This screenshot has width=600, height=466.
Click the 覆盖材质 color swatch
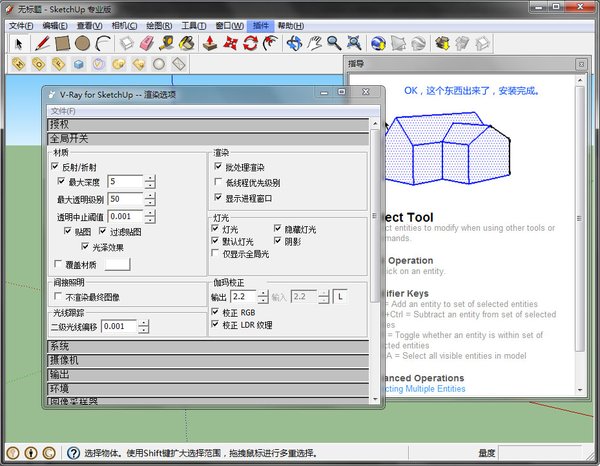[118, 265]
